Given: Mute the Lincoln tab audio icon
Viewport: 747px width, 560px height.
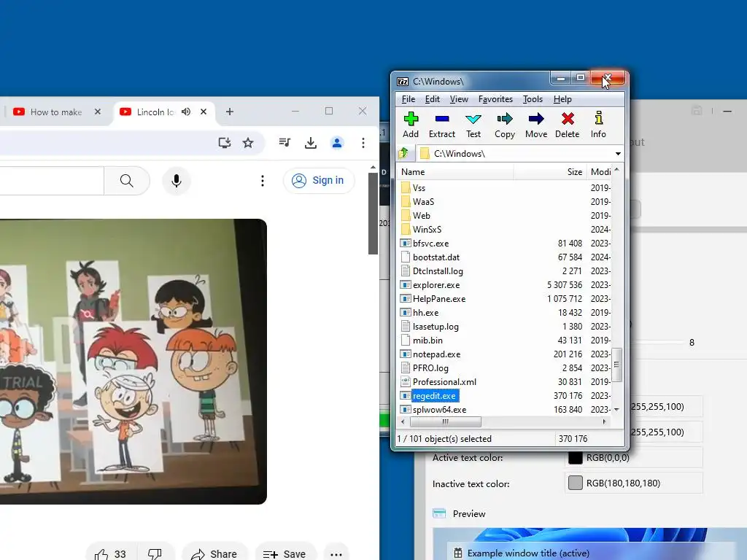Looking at the screenshot, I should 186,112.
